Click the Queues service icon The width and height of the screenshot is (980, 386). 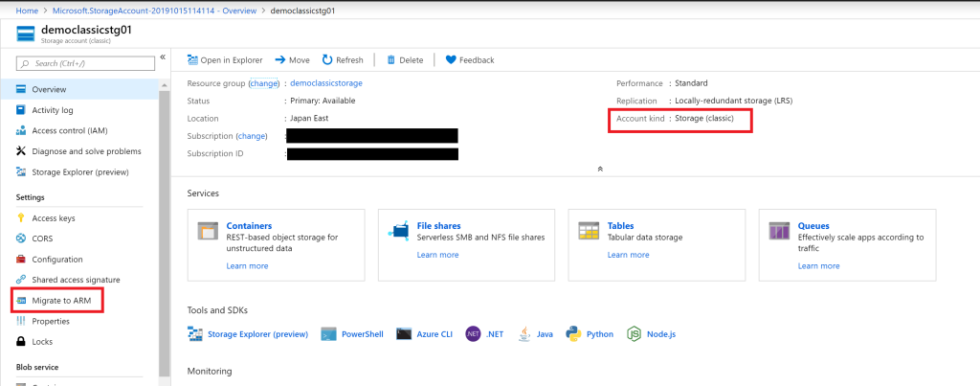coord(779,231)
